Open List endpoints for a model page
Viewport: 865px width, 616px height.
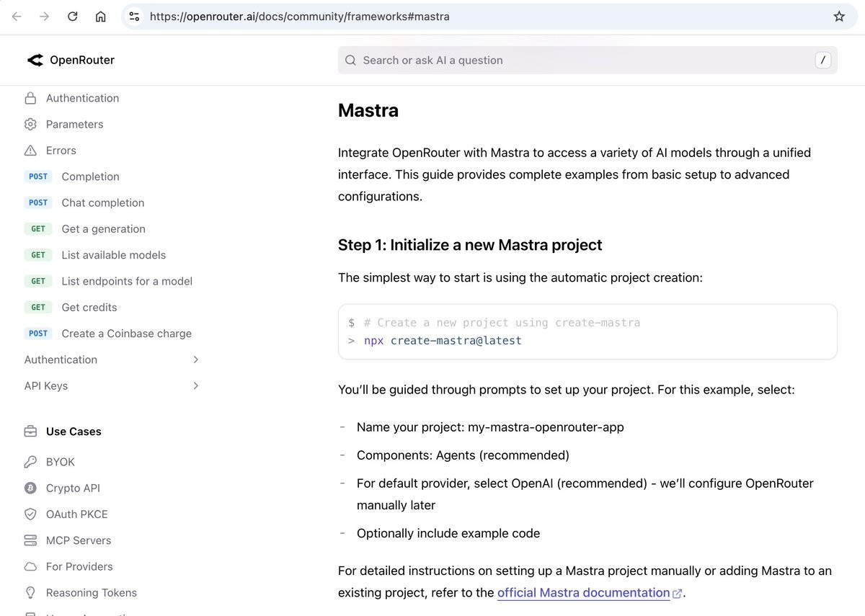(x=127, y=281)
